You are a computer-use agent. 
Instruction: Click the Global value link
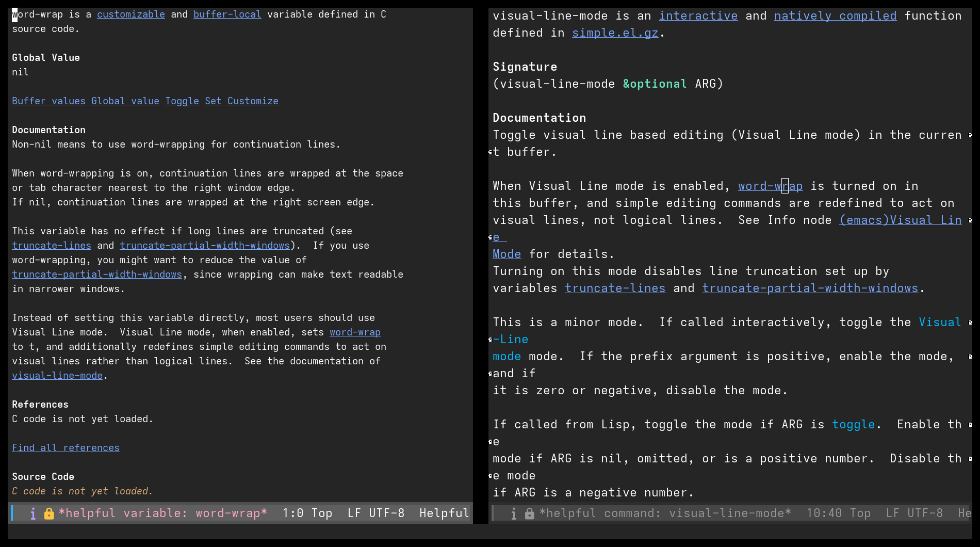click(125, 101)
